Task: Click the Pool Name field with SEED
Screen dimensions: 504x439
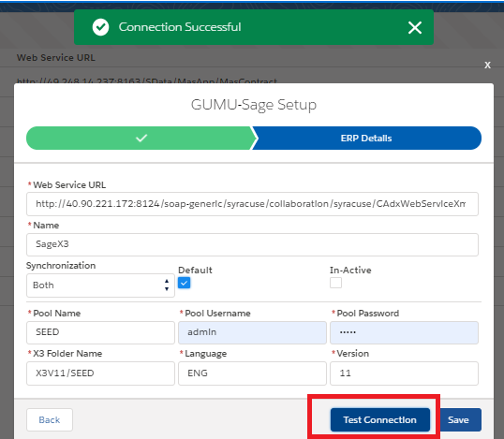Action: pyautogui.click(x=100, y=332)
